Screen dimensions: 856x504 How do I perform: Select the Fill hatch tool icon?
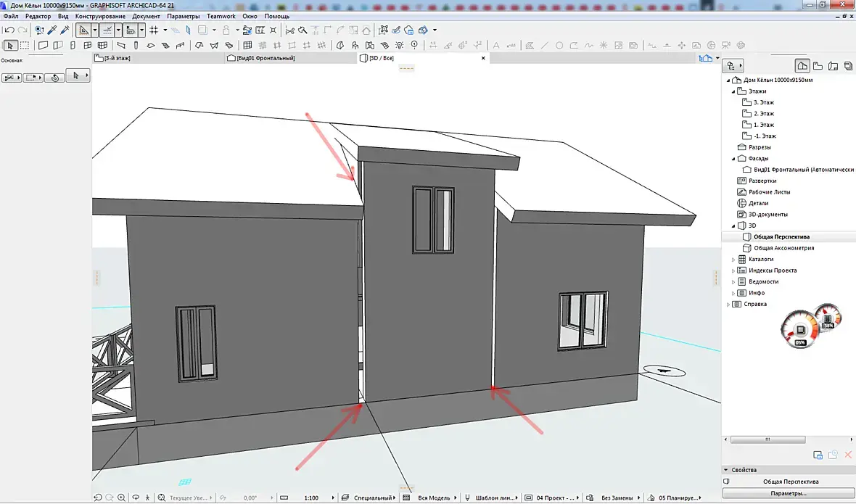(530, 45)
